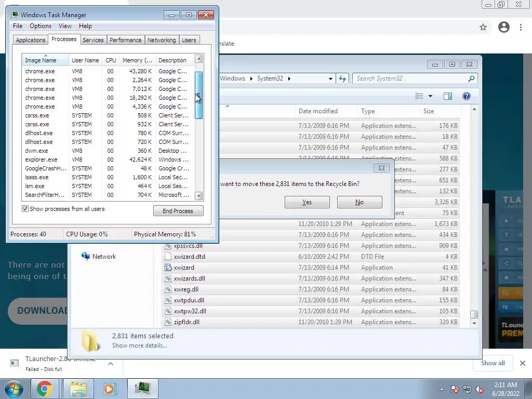The width and height of the screenshot is (532, 399).
Task: Click network tray icon
Action: point(467,390)
